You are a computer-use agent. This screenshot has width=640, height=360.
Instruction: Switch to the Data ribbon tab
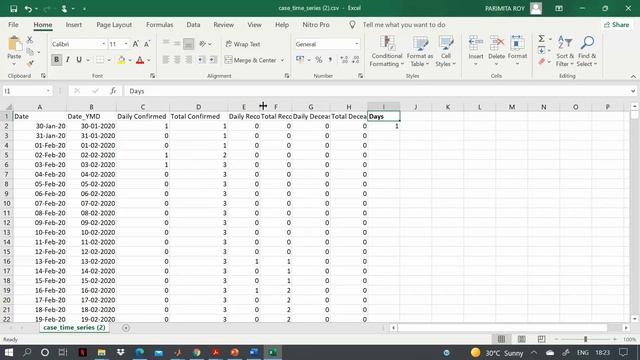193,24
